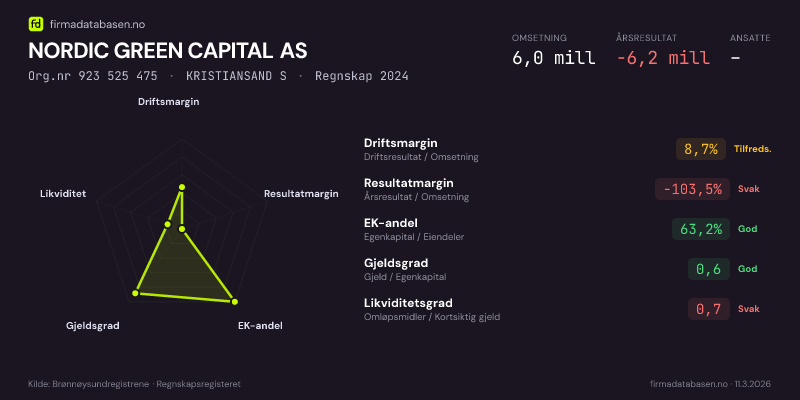Image resolution: width=800 pixels, height=400 pixels.
Task: Click the Gjeldsgrad radar chart axis label
Action: 92,326
